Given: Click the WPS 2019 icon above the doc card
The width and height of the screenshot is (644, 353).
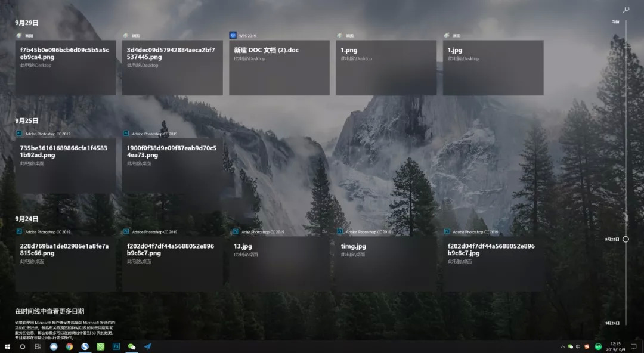Looking at the screenshot, I should coord(233,35).
